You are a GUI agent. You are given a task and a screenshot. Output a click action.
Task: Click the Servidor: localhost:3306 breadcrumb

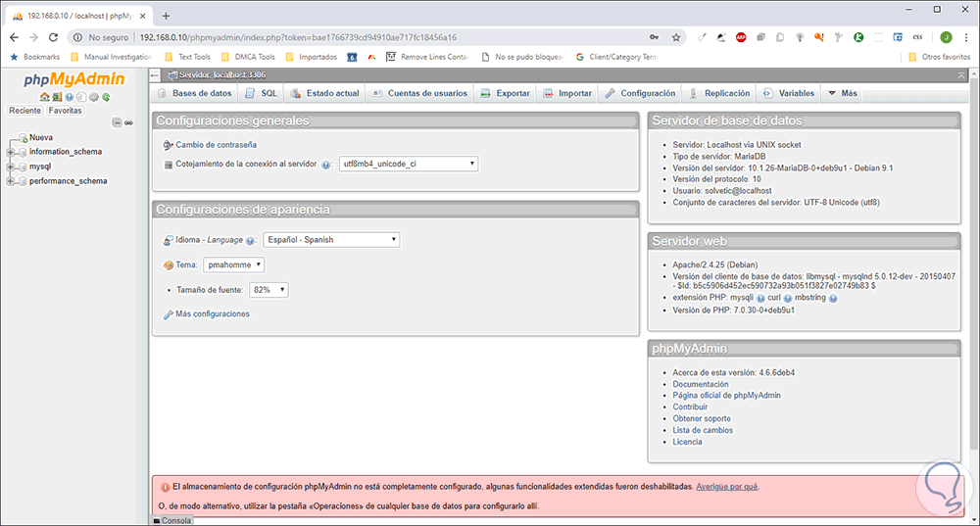pyautogui.click(x=221, y=75)
